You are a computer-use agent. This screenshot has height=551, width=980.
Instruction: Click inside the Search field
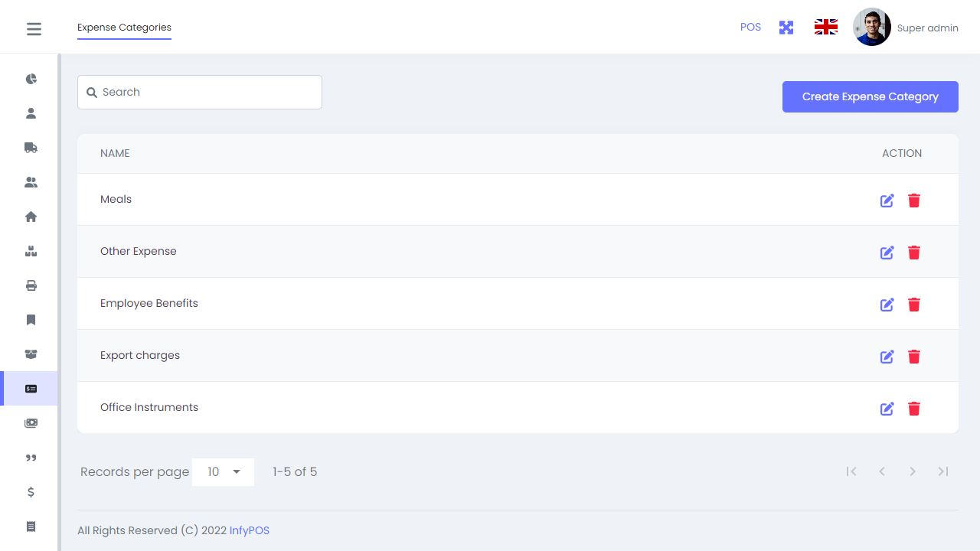(199, 92)
